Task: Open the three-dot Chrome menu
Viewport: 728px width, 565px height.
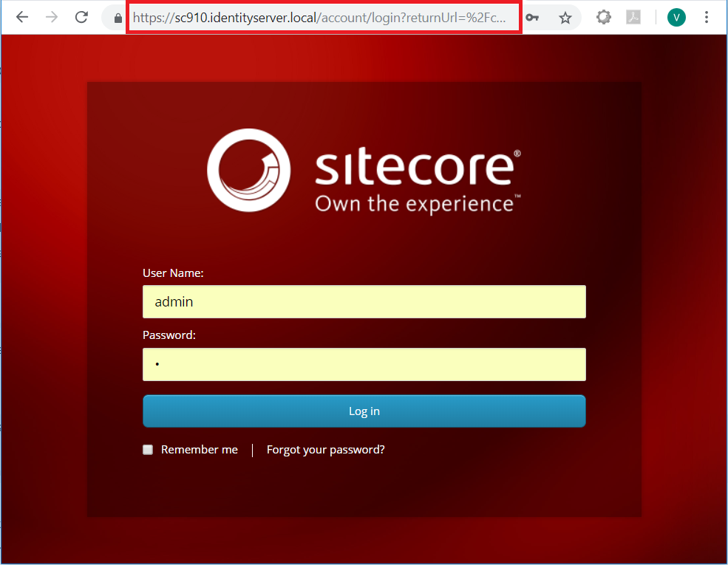Action: 707,16
